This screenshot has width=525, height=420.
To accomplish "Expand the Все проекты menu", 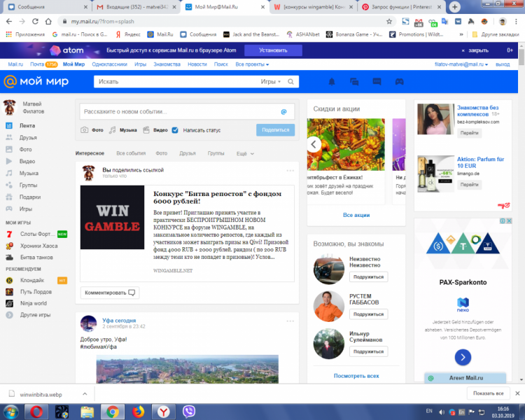I will tap(252, 64).
